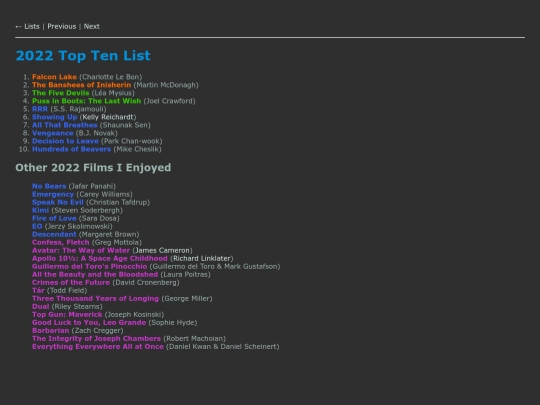Open the Barbarian film link

pyautogui.click(x=51, y=331)
